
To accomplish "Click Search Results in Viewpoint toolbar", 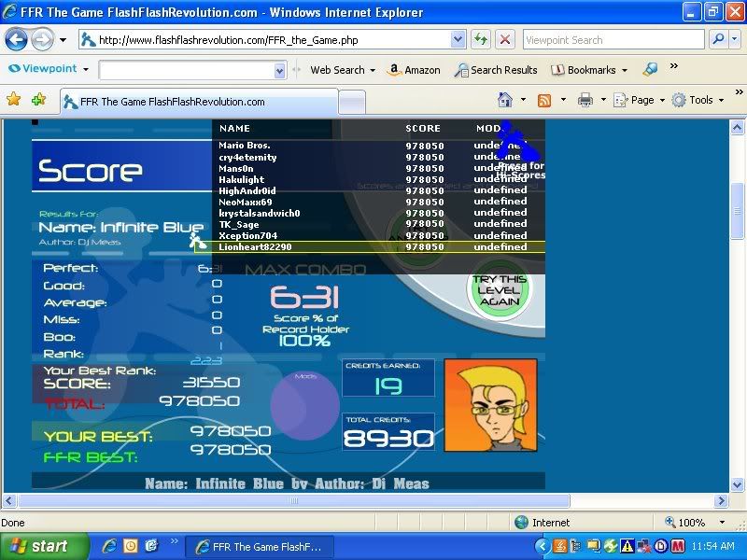I will pos(496,70).
